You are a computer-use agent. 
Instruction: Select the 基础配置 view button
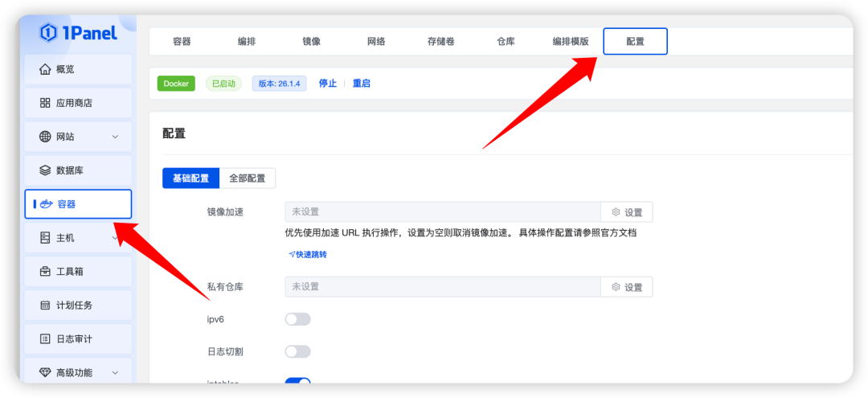pos(191,178)
